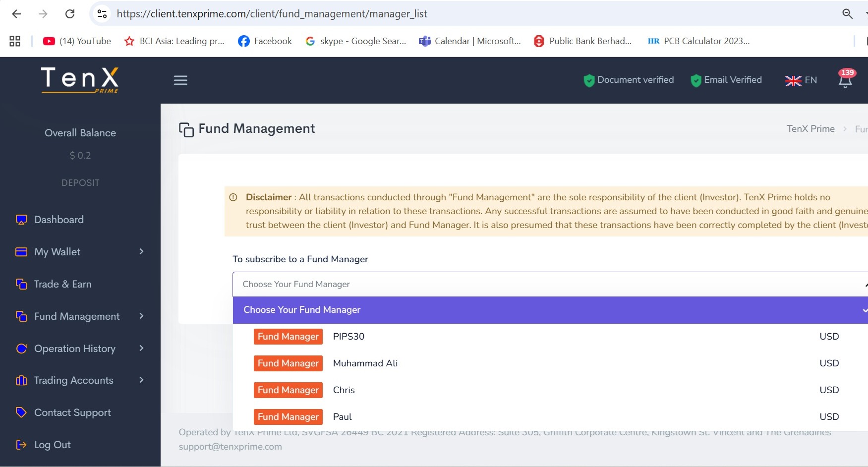Select Trade & Earn in the sidebar
This screenshot has height=467, width=868.
coord(62,284)
